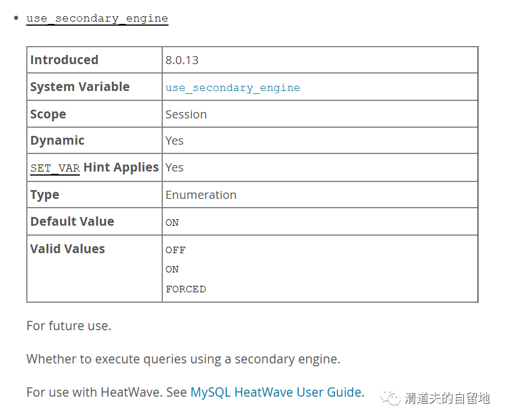Select FORCED in the Valid Values list

tap(186, 289)
